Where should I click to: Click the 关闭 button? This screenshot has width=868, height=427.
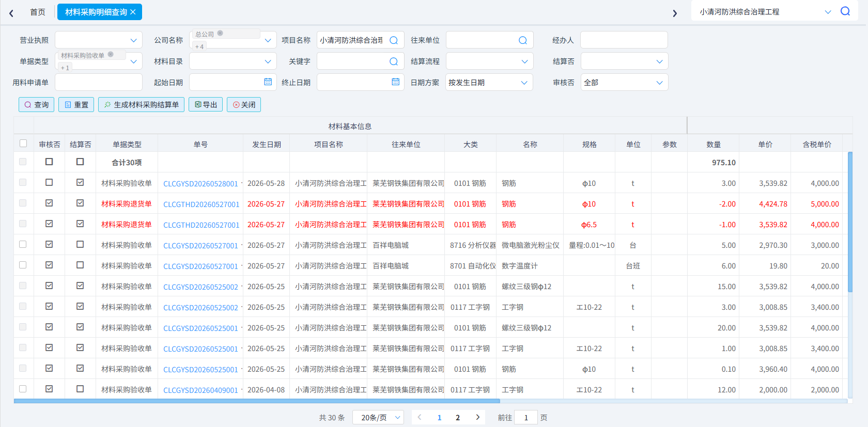(244, 105)
